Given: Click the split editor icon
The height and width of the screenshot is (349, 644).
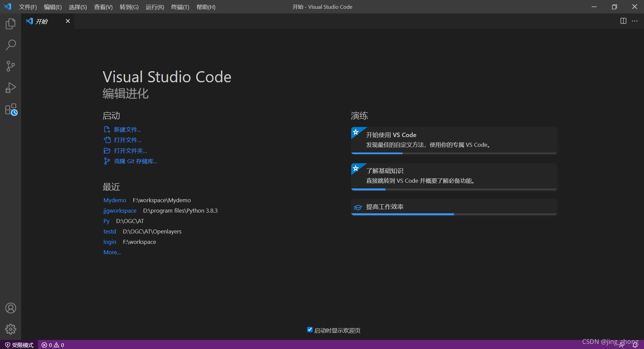Looking at the screenshot, I should (623, 21).
